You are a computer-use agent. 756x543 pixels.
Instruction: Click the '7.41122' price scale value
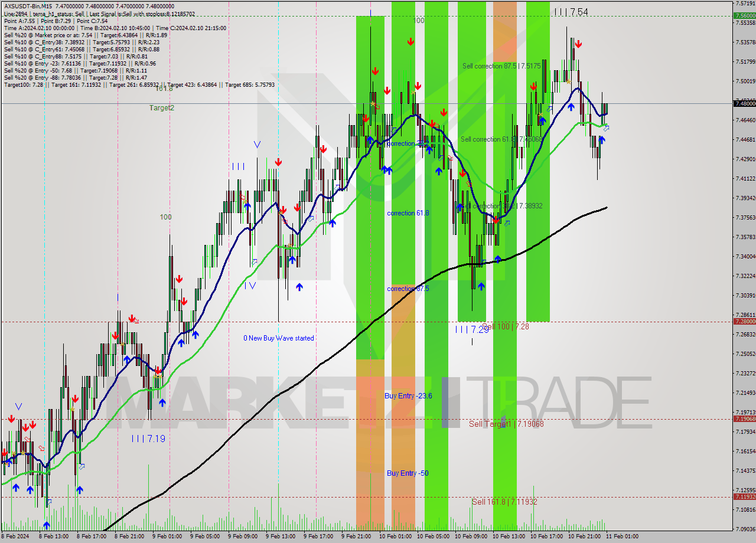(x=745, y=178)
